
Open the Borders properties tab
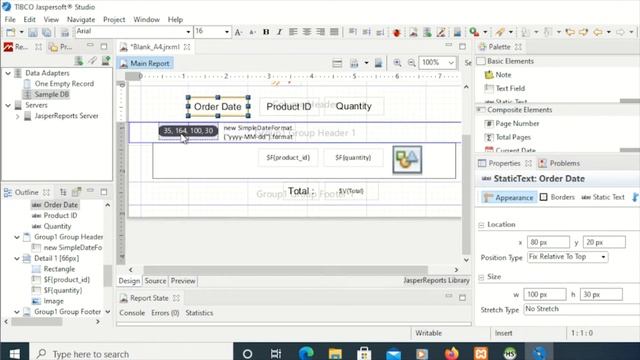click(558, 197)
